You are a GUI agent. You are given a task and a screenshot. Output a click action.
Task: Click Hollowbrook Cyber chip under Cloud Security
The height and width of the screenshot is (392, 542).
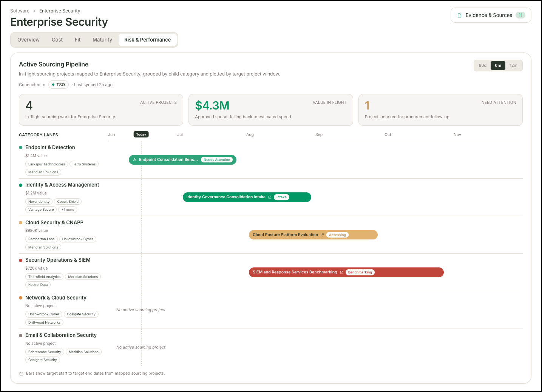(77, 239)
